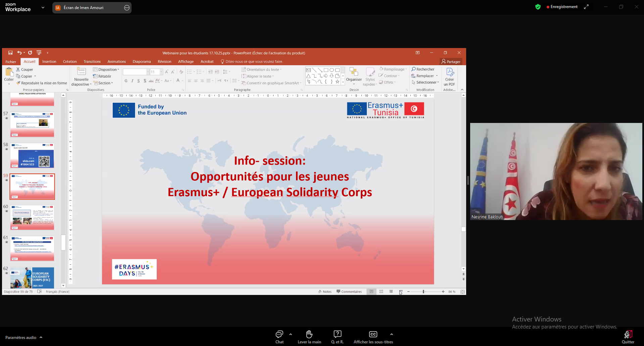Click the zoom slider handle in status bar
Screen dimensions: 644x346
click(x=424, y=292)
